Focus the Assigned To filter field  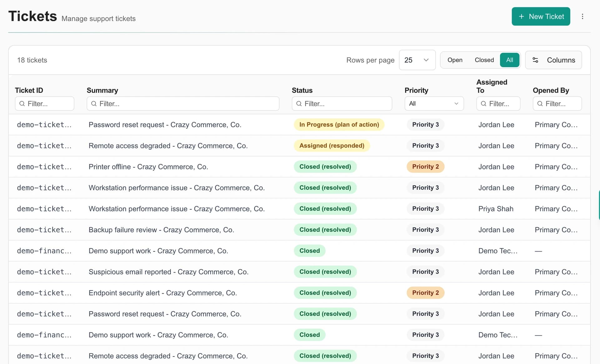[x=498, y=104]
